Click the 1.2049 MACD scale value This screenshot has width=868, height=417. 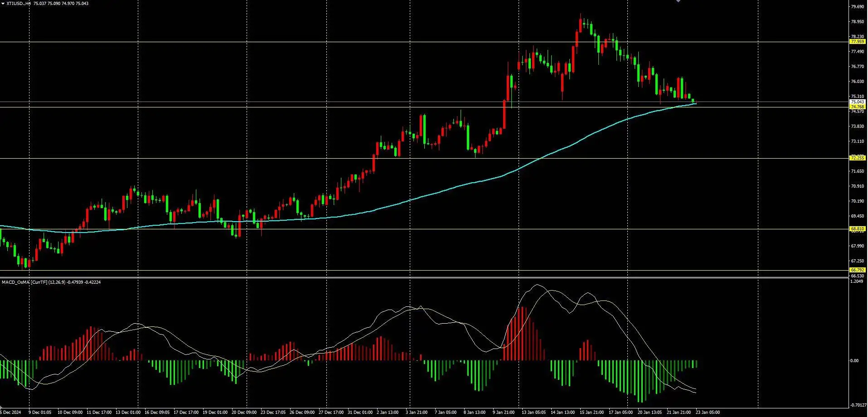[x=857, y=281]
